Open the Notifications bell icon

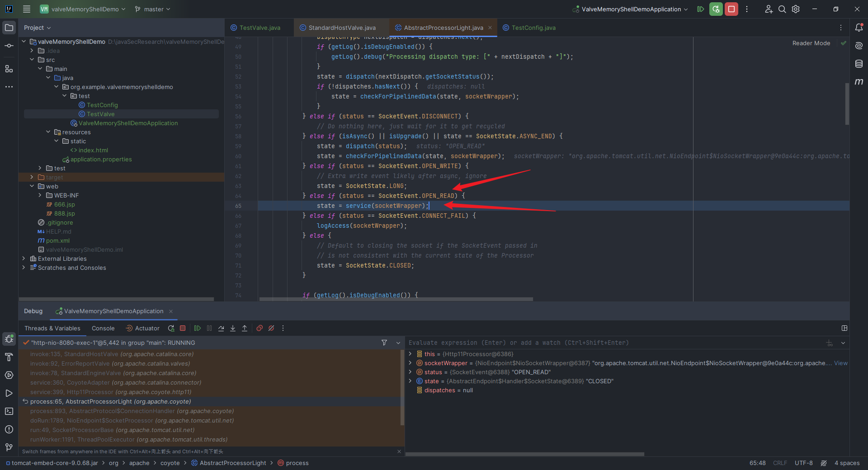tap(859, 28)
